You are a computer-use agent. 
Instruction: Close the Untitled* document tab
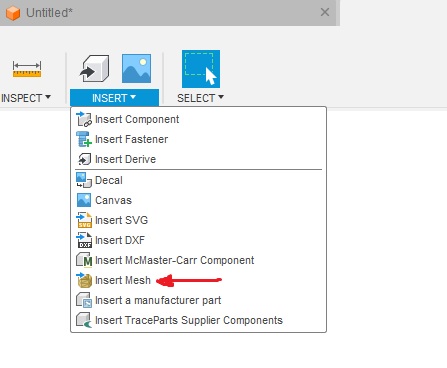[325, 12]
